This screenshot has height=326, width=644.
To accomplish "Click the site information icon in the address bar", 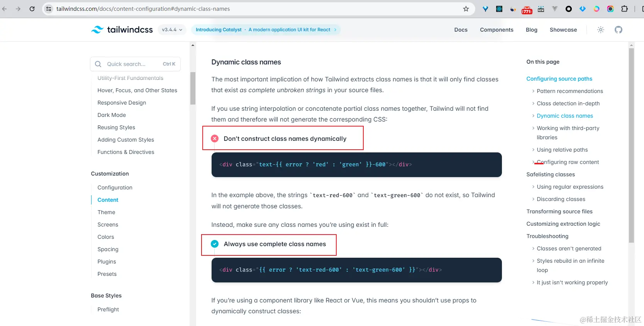I will (x=49, y=8).
